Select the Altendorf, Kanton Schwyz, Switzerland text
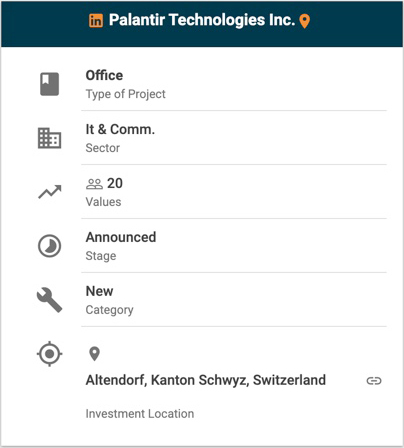This screenshot has width=404, height=448. pyautogui.click(x=206, y=380)
